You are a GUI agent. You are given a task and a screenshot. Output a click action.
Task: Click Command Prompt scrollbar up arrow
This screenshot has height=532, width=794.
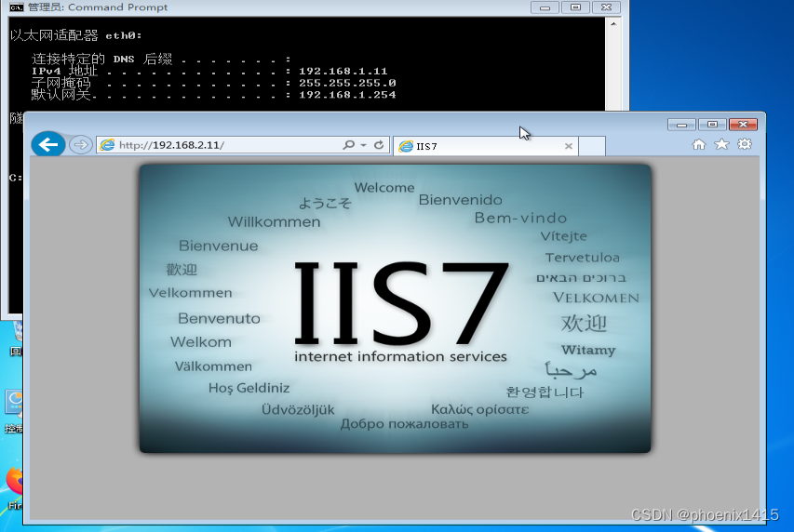point(613,24)
